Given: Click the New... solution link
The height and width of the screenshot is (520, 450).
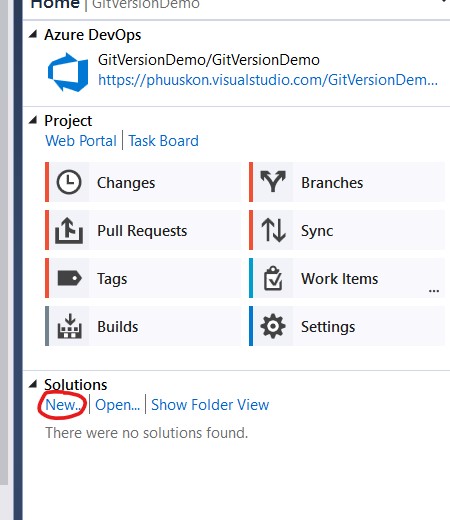Looking at the screenshot, I should click(x=63, y=405).
